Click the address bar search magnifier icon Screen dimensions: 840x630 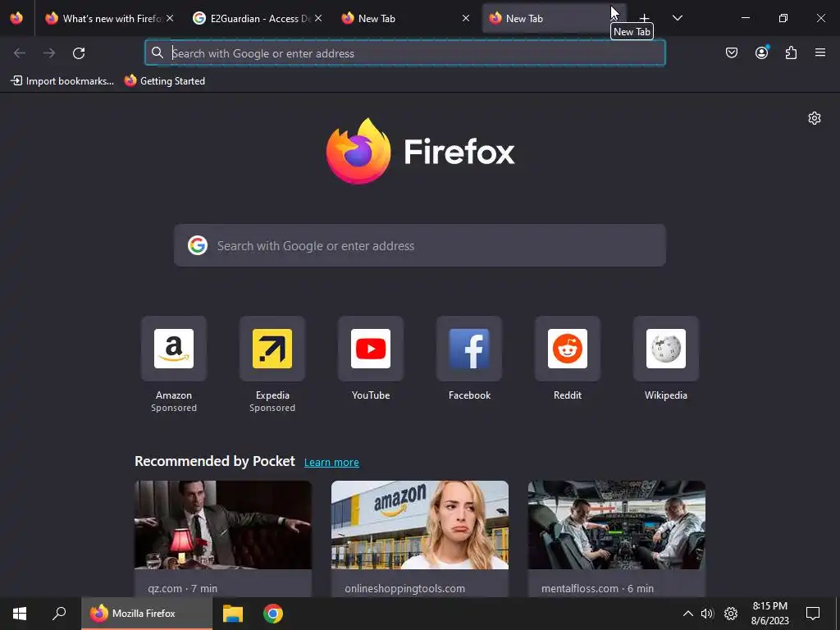(157, 52)
